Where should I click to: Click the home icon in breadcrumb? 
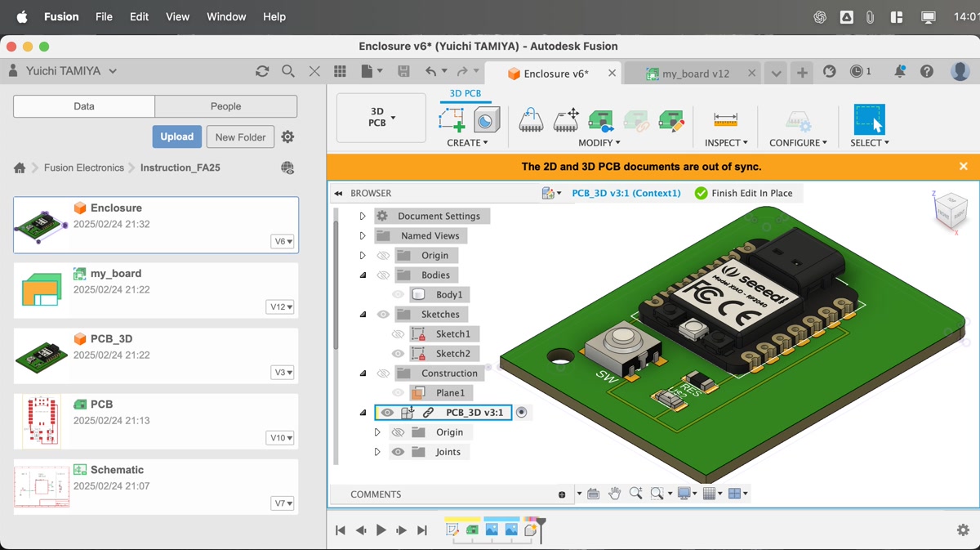click(x=20, y=168)
